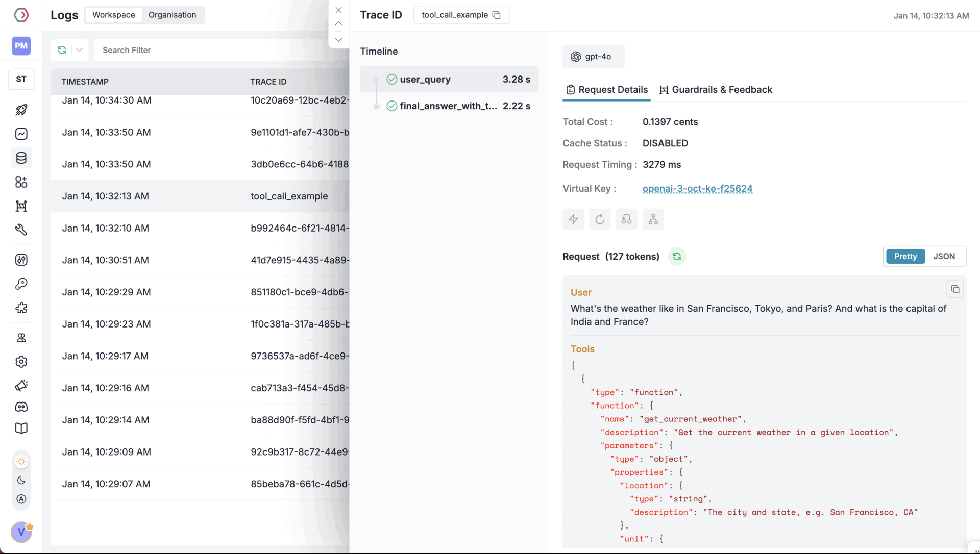Expand the refresh options dropdown arrow
The height and width of the screenshot is (554, 980).
pyautogui.click(x=79, y=49)
